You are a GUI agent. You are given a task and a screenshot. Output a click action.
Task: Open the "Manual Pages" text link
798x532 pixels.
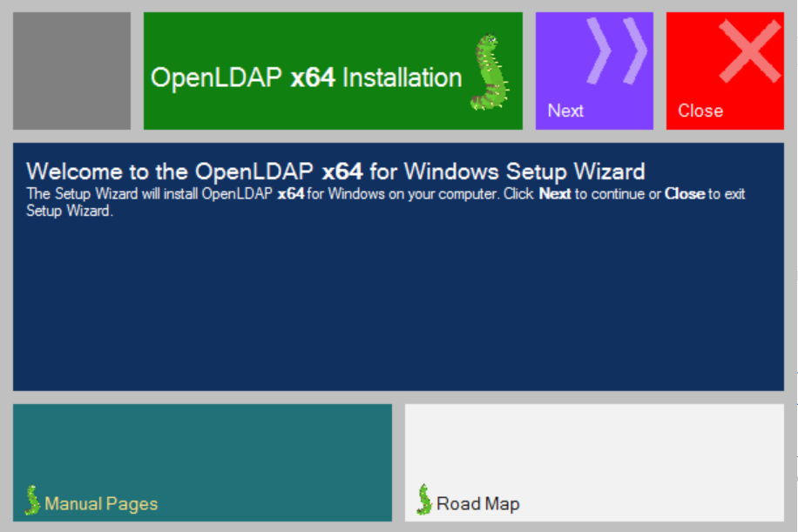pos(101,504)
